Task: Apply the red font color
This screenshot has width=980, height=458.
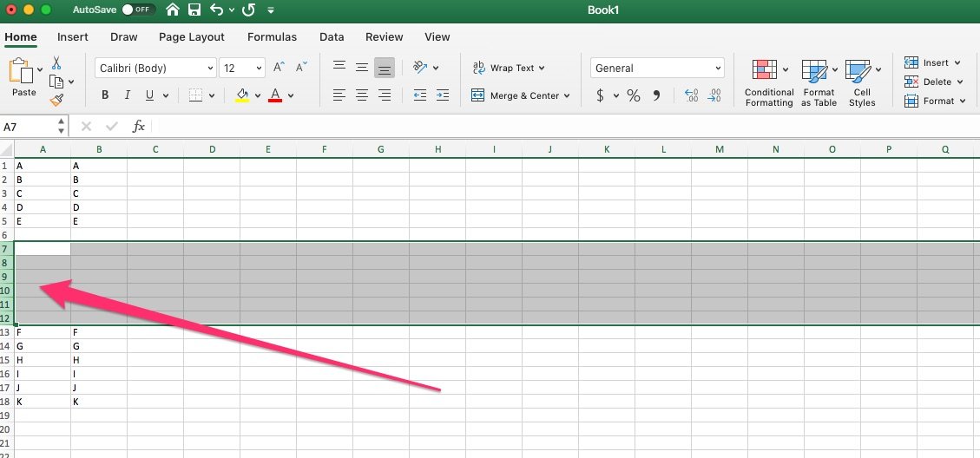Action: point(275,95)
